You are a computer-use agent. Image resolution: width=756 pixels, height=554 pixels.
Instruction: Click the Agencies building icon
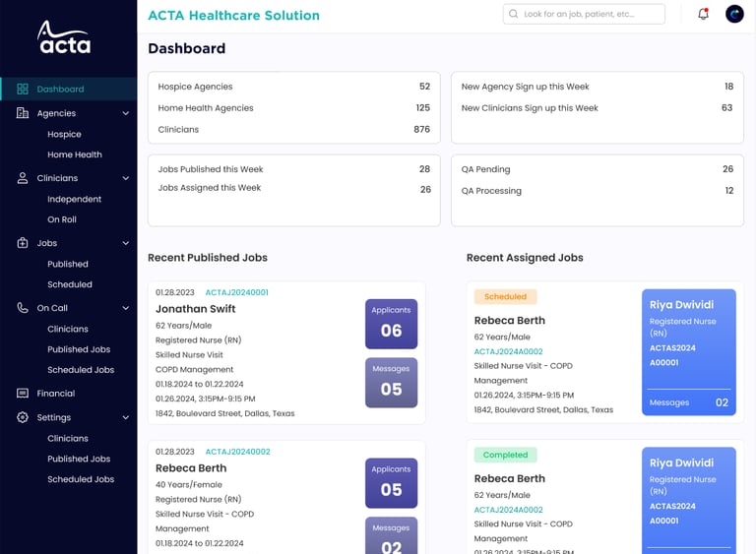pos(23,113)
